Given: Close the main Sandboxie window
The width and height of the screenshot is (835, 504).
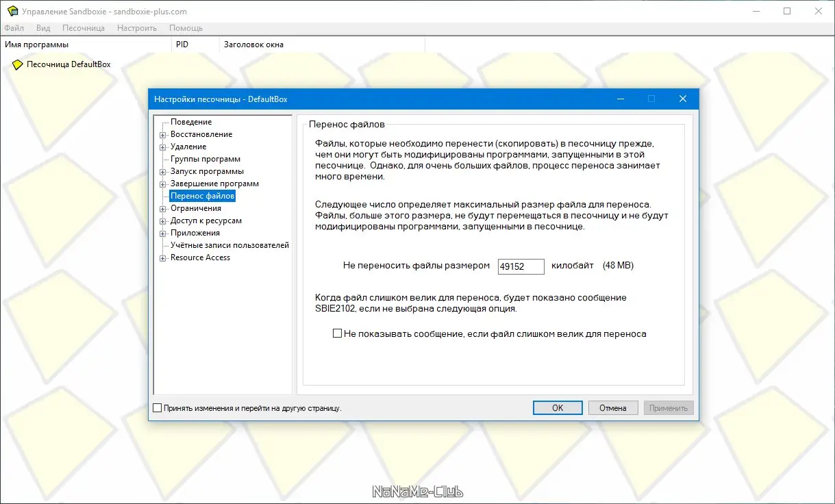Looking at the screenshot, I should click(x=819, y=12).
